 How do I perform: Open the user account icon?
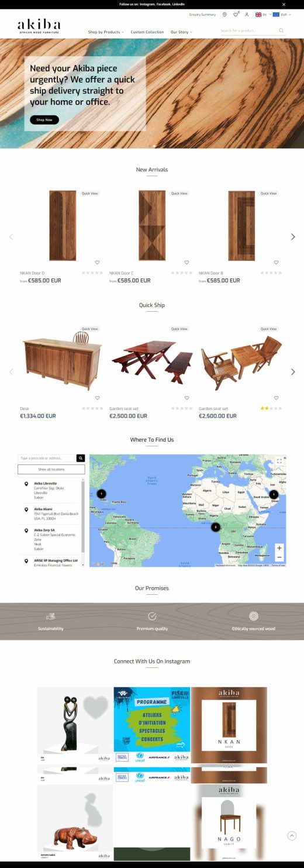tap(247, 15)
